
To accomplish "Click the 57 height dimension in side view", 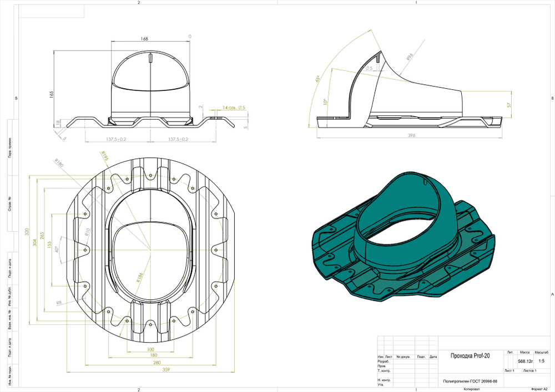I will pos(509,104).
